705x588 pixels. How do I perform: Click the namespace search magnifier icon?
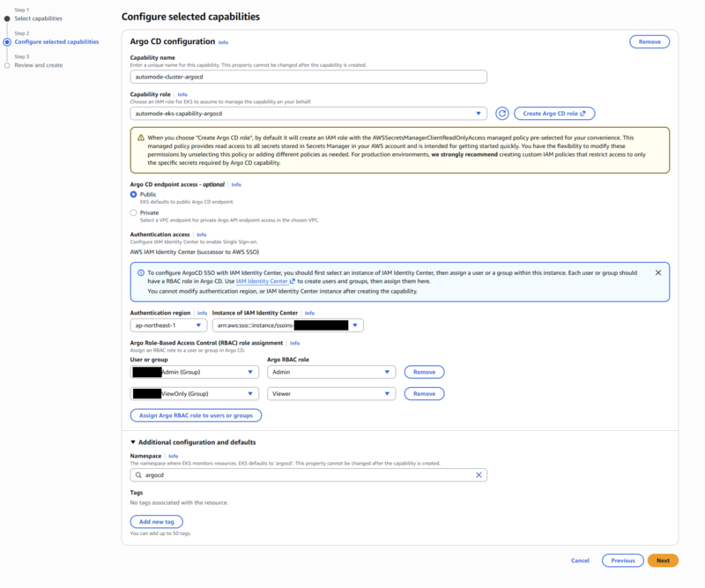pyautogui.click(x=138, y=475)
